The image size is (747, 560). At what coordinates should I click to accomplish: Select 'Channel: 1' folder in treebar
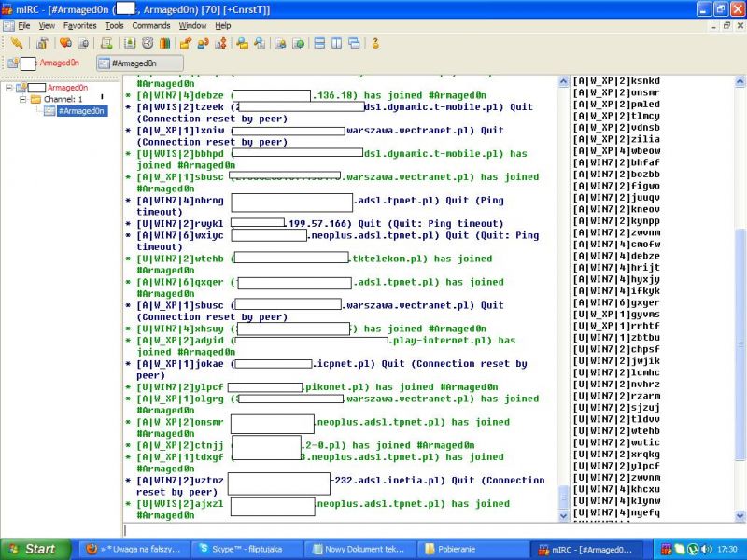(x=63, y=99)
